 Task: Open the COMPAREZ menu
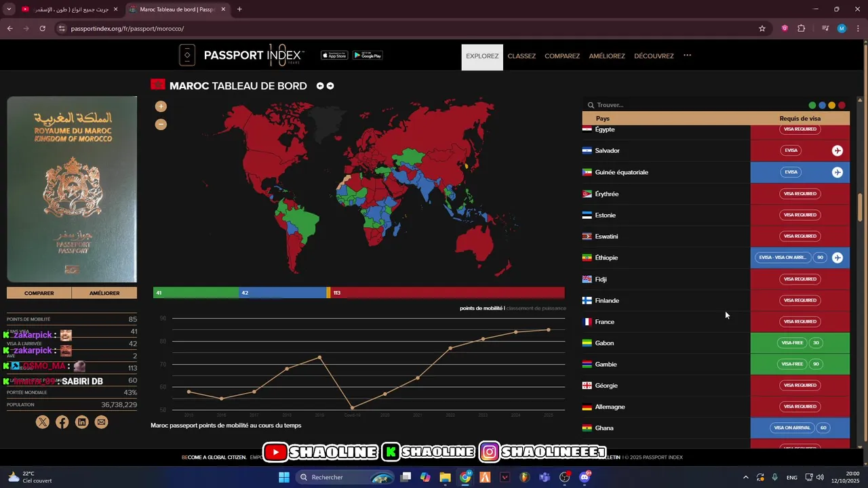coord(562,56)
